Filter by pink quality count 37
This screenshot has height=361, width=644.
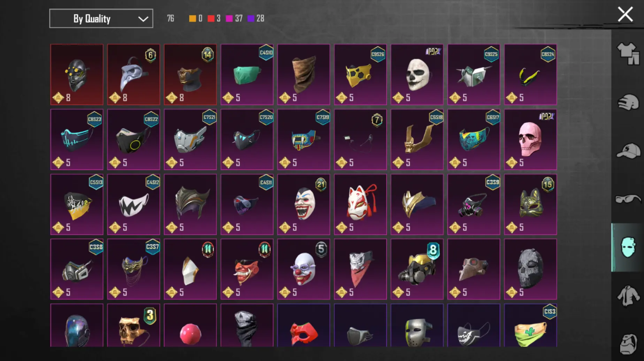234,18
